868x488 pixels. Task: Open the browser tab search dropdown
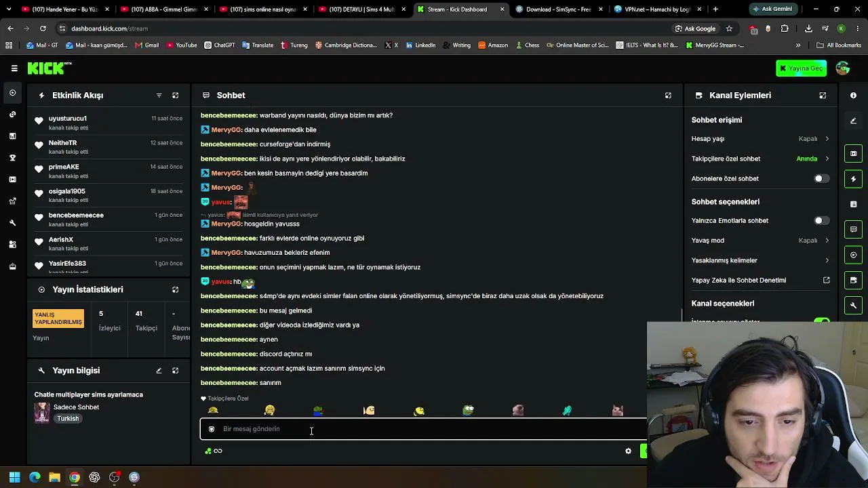(x=9, y=9)
